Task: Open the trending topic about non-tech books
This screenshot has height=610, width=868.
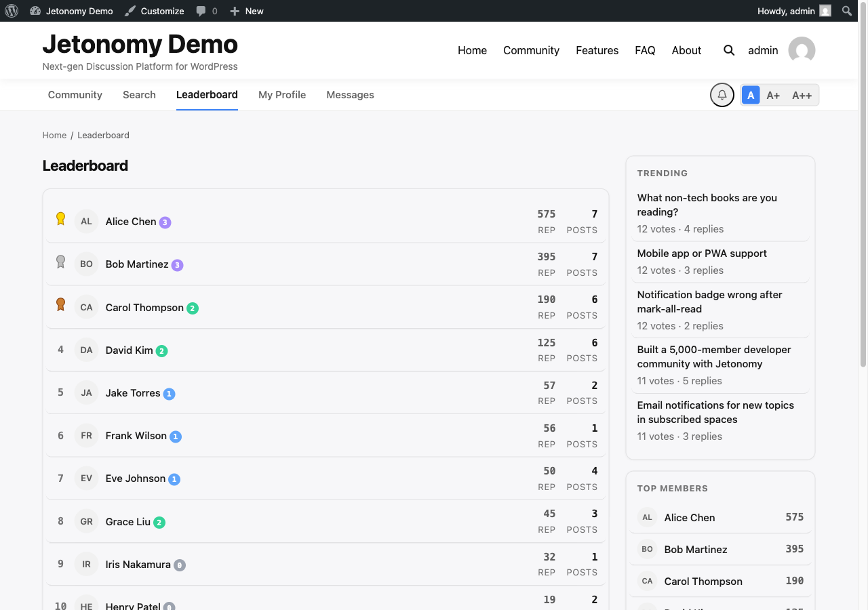Action: tap(707, 205)
